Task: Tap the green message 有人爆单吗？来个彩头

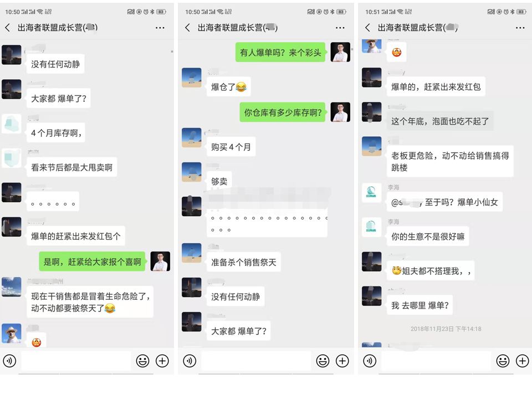Action: coord(280,52)
